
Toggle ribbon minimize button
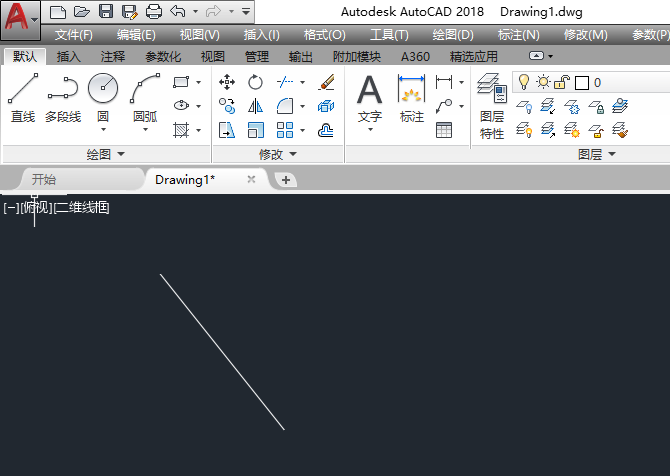tap(536, 56)
